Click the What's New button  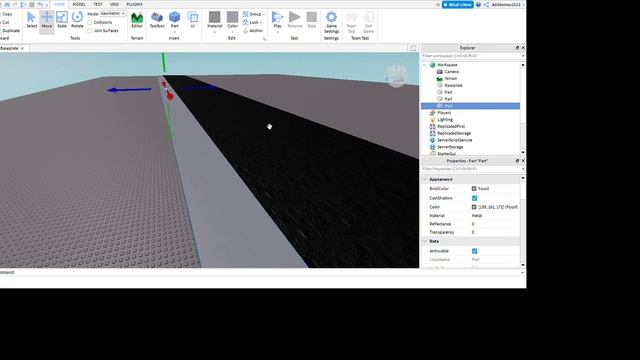[x=458, y=4]
